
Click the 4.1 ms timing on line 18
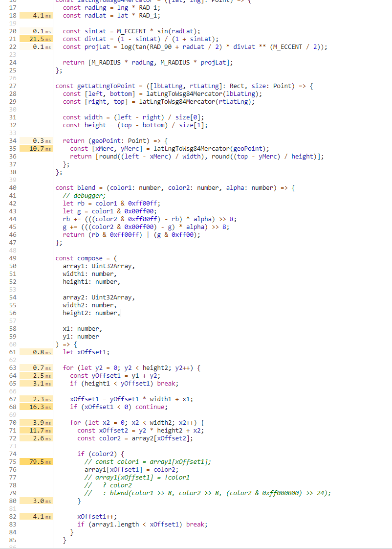click(x=36, y=16)
